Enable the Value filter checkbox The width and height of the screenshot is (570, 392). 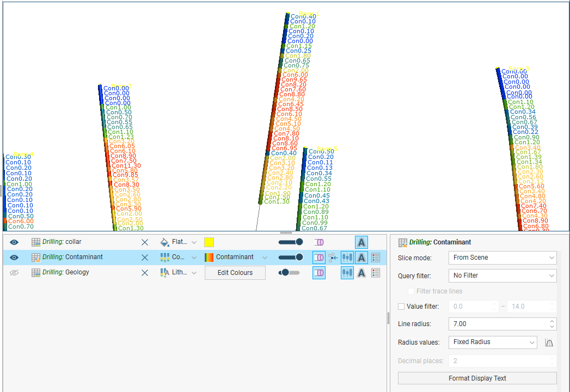click(x=402, y=307)
